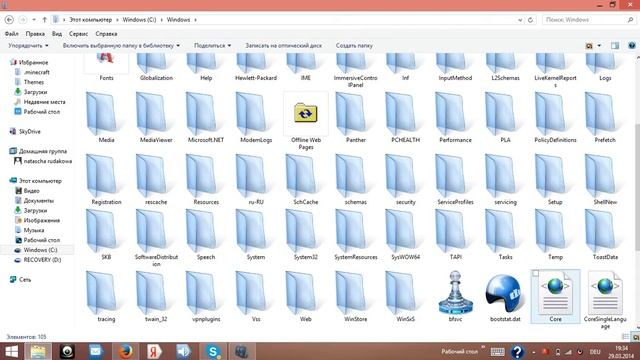Click Записать на оптический диск
This screenshot has width=640, height=360.
(x=284, y=46)
